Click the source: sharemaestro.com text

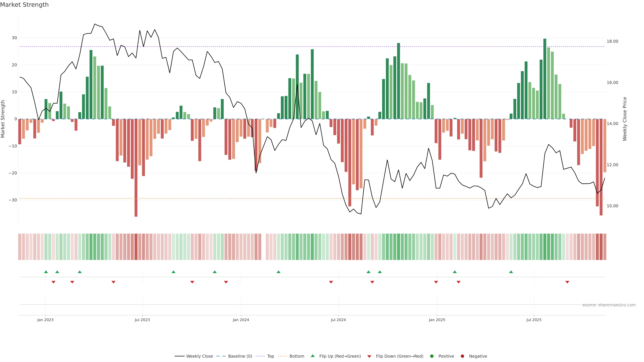pos(609,305)
